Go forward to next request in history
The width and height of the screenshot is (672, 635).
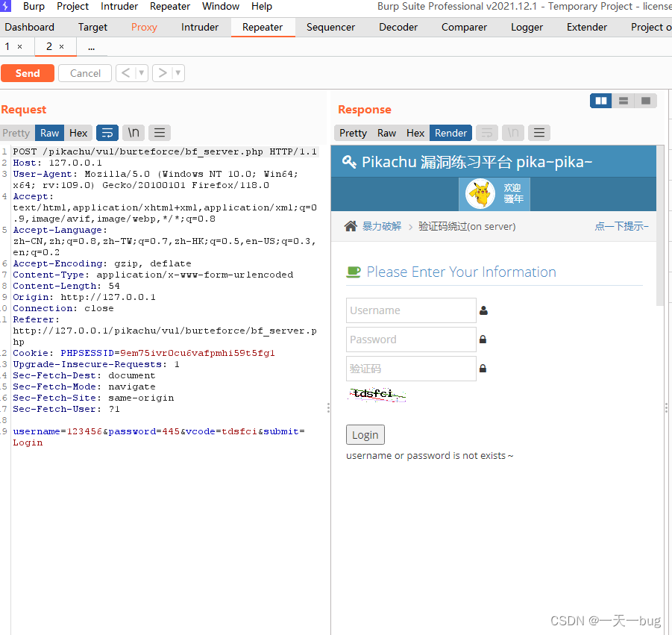point(163,73)
